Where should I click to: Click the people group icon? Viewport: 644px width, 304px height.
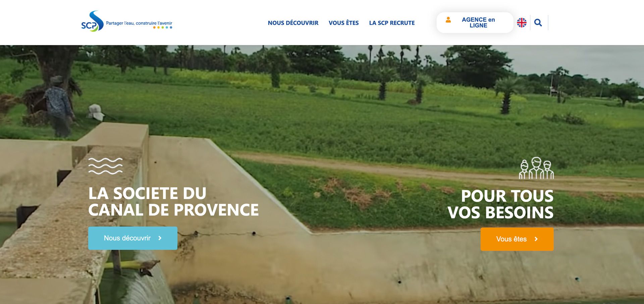point(536,168)
